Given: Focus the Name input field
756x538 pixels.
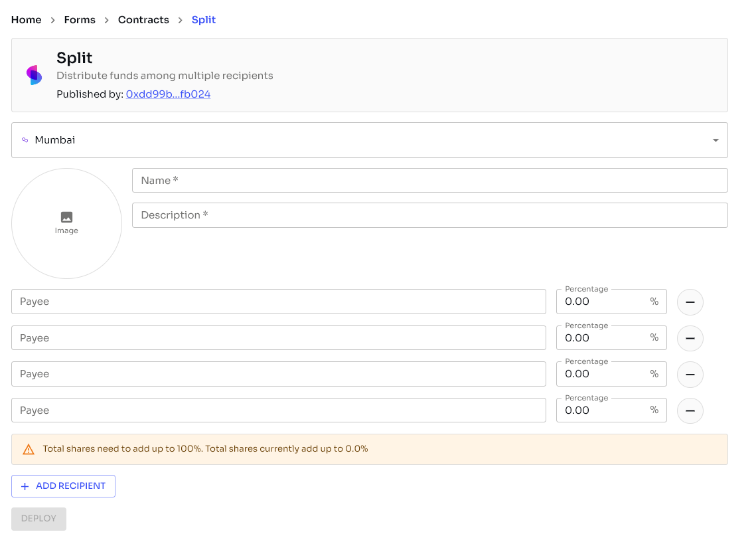Looking at the screenshot, I should [429, 181].
